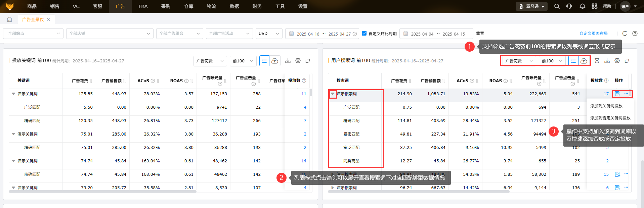Uncheck the 自定义环比周期 checkbox
644x208 pixels.
[x=364, y=34]
